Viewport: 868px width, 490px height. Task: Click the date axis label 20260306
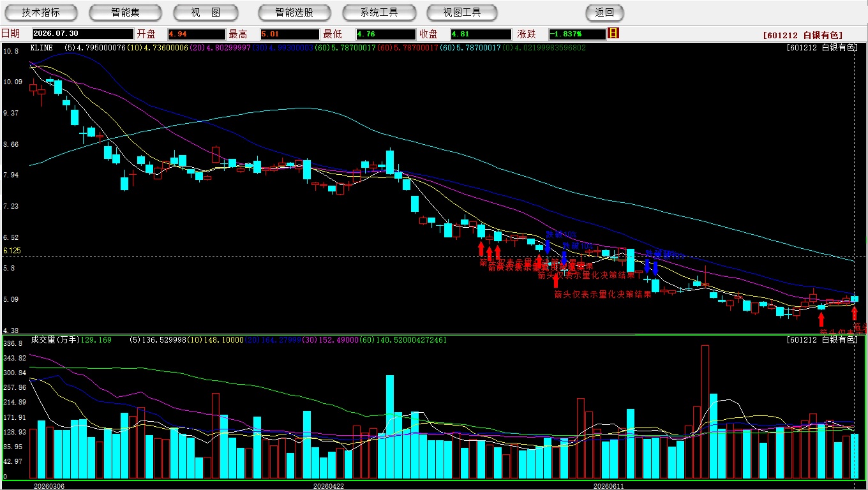click(x=49, y=486)
